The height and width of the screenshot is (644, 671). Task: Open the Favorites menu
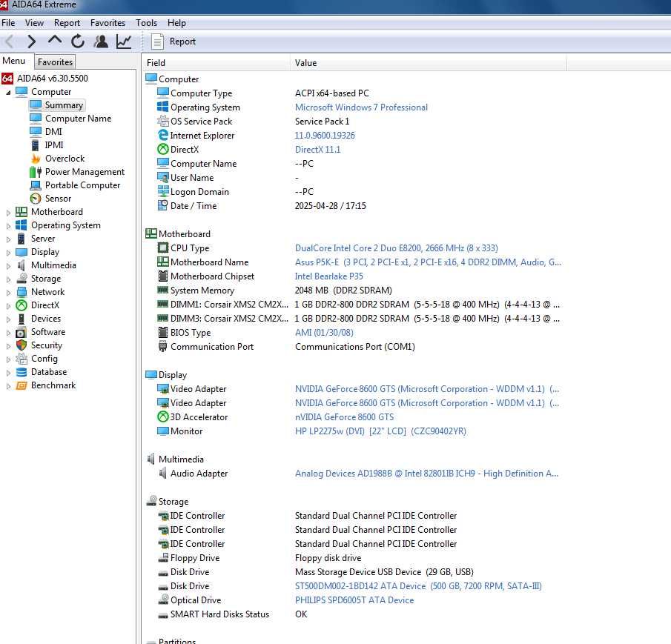coord(108,23)
